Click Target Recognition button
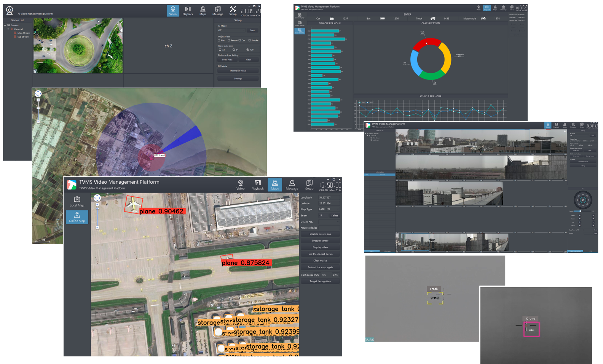The height and width of the screenshot is (364, 603). pos(320,281)
